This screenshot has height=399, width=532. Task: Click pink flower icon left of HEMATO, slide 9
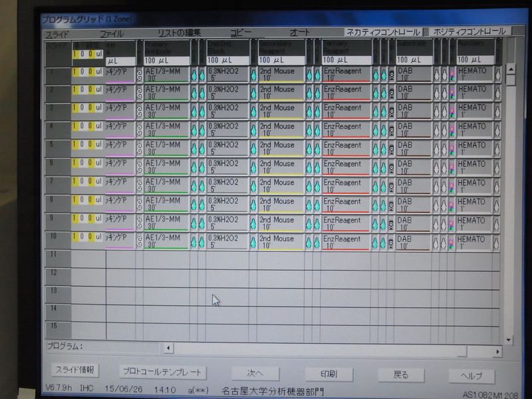point(452,224)
